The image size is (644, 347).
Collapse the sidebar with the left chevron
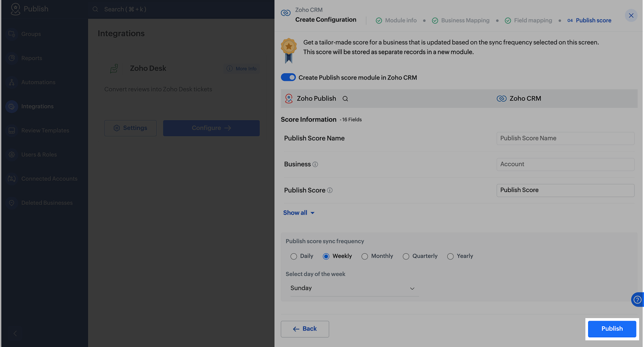click(x=15, y=333)
